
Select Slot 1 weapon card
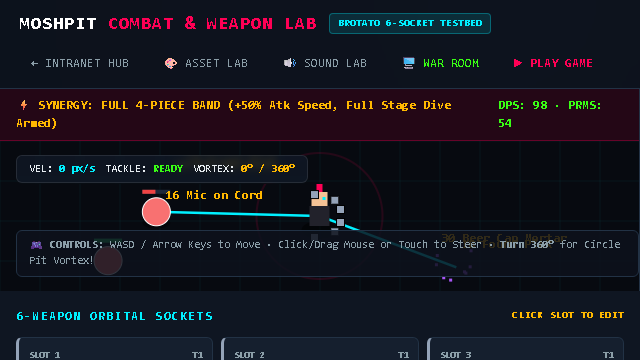[114, 349]
